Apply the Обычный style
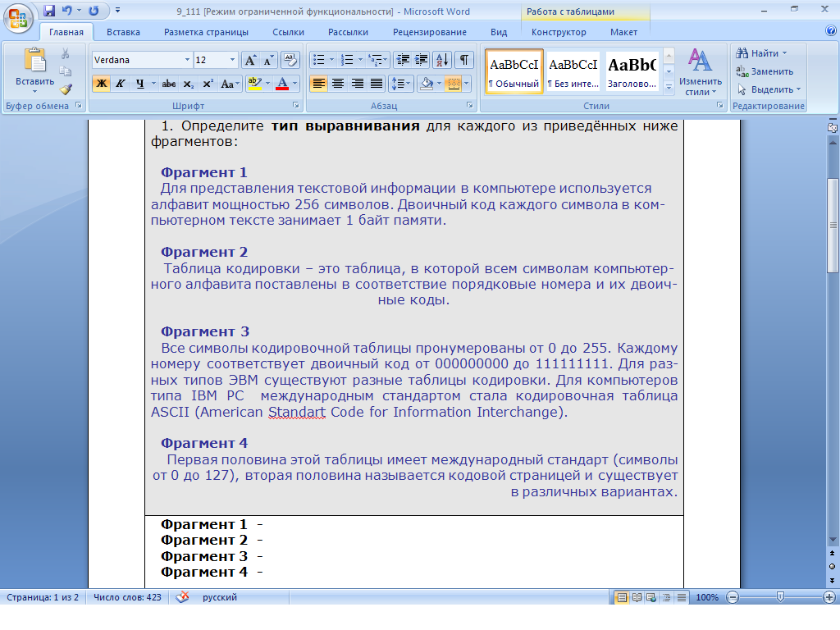Image resolution: width=840 pixels, height=630 pixels. (x=514, y=71)
